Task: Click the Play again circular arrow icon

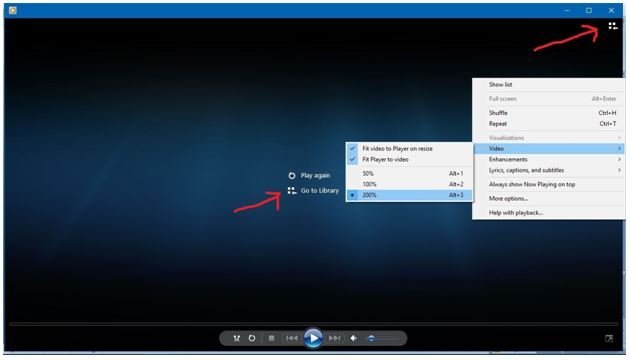Action: click(x=292, y=176)
